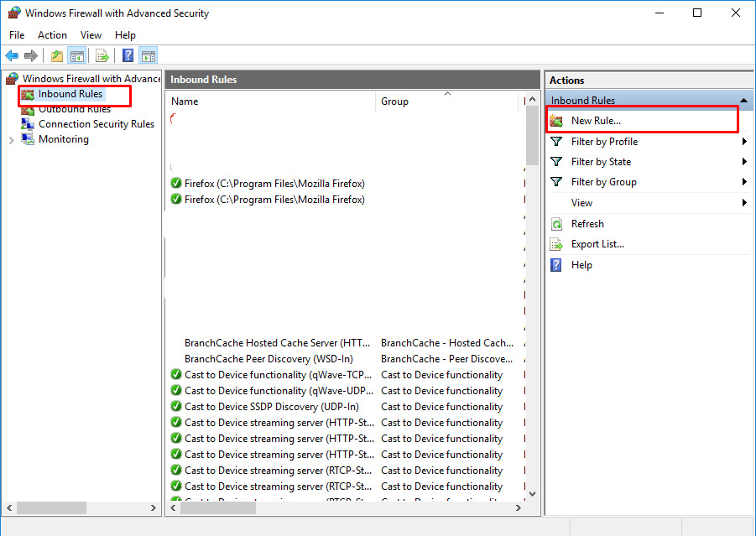Click right arrow of rules horizontal scrollbar

click(x=519, y=508)
